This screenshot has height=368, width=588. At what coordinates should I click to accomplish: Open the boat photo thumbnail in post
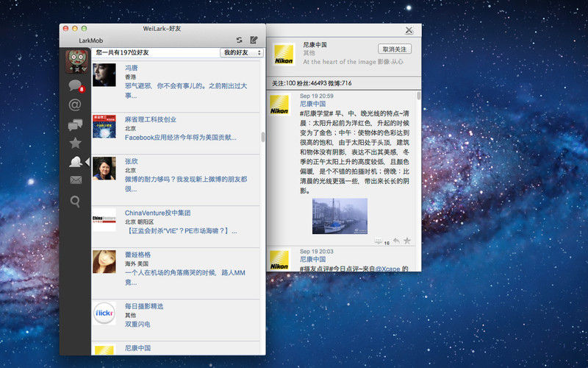[340, 216]
